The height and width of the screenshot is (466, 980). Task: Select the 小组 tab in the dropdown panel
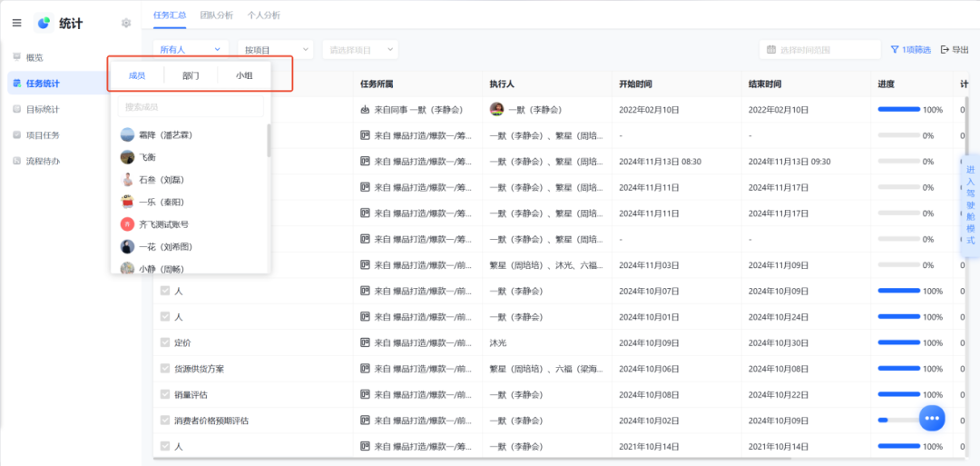[244, 75]
